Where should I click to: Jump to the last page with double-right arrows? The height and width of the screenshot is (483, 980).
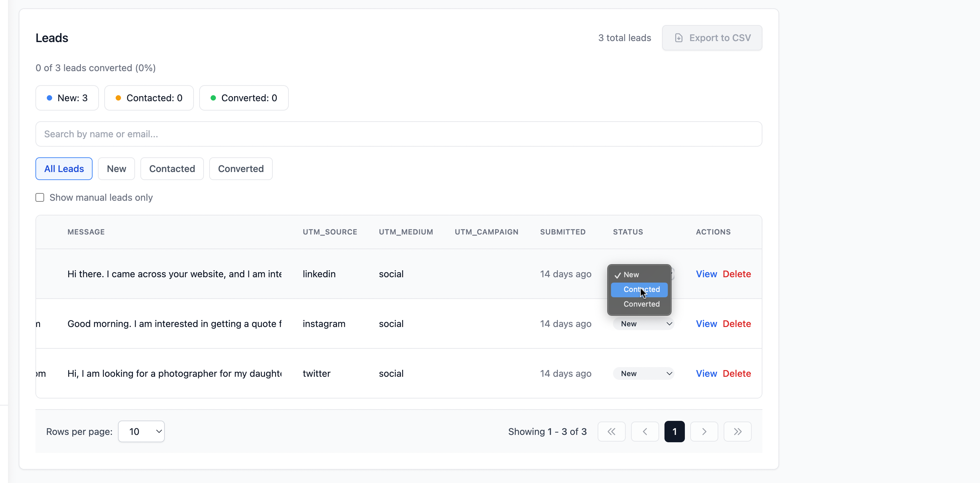[x=738, y=431]
